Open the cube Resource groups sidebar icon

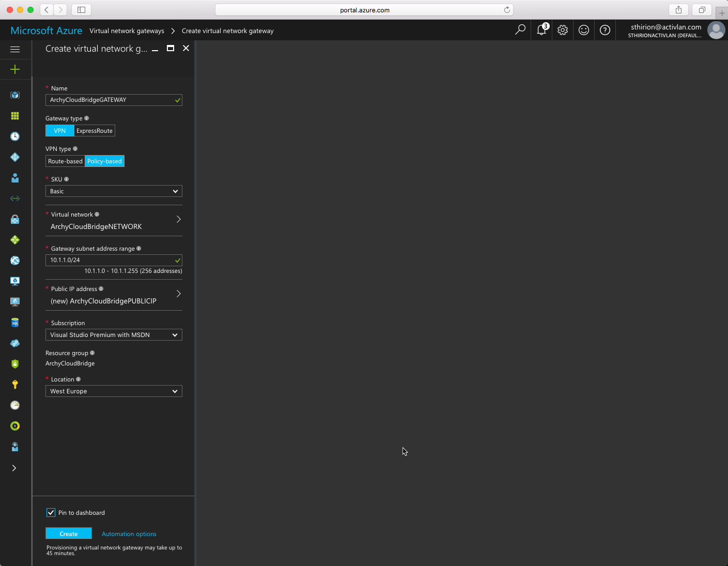15,95
